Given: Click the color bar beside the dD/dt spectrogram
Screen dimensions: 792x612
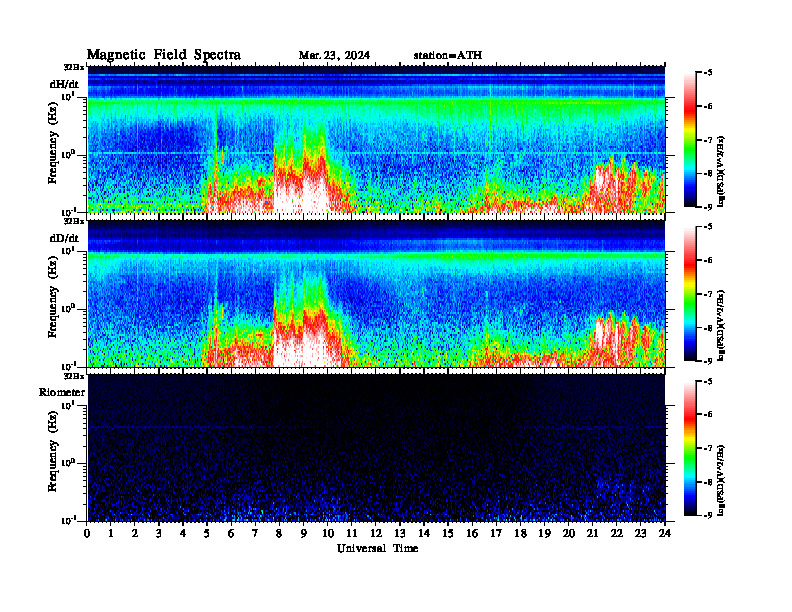Looking at the screenshot, I should tap(689, 294).
